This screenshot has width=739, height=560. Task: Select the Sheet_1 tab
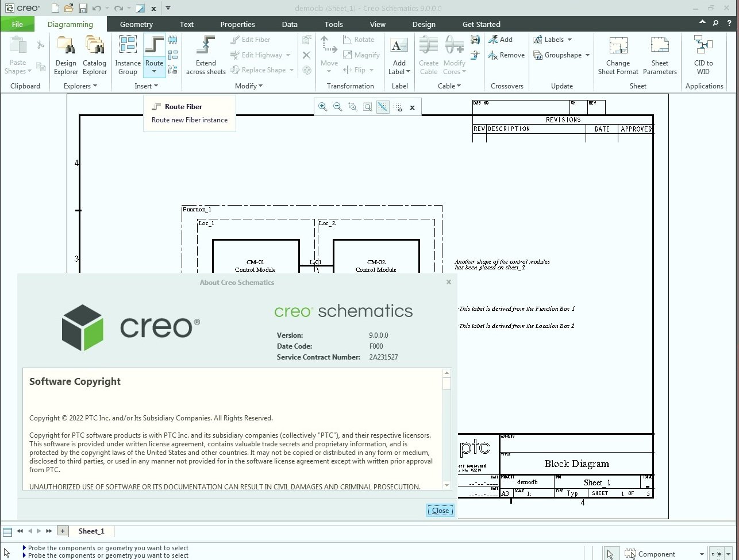[91, 531]
